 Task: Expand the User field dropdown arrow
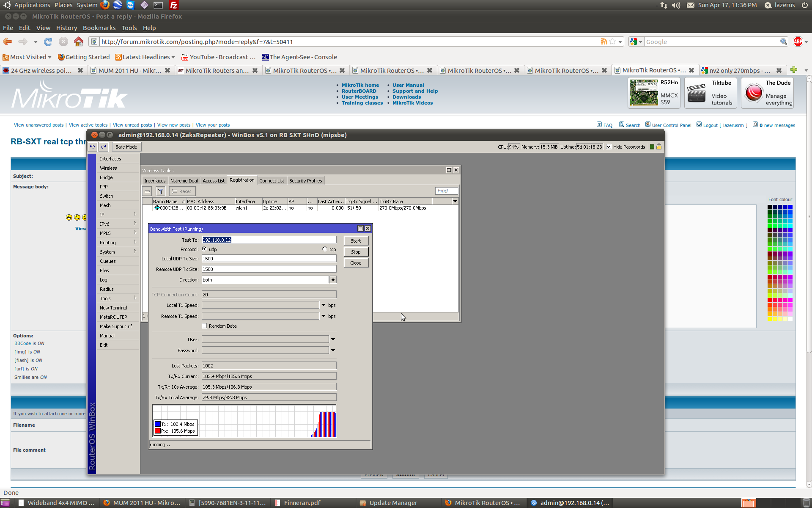pos(333,339)
